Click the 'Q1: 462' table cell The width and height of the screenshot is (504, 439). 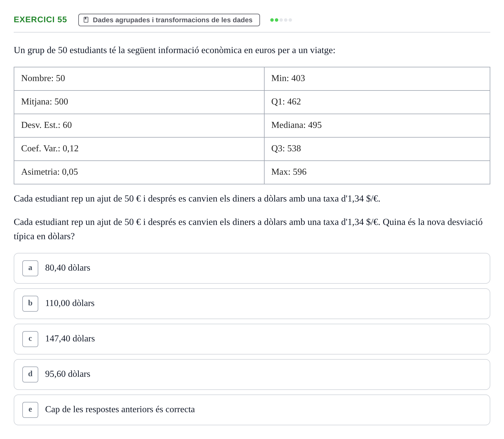(x=377, y=102)
